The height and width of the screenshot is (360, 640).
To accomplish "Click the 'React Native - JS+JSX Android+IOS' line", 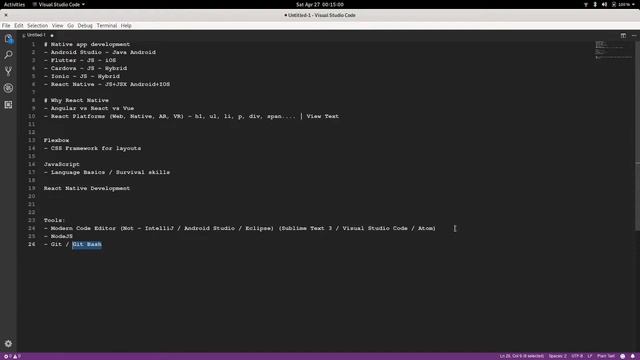I will (107, 84).
